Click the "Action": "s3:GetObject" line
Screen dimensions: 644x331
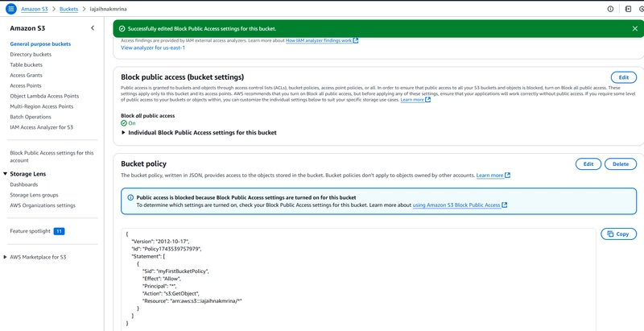tap(171, 293)
